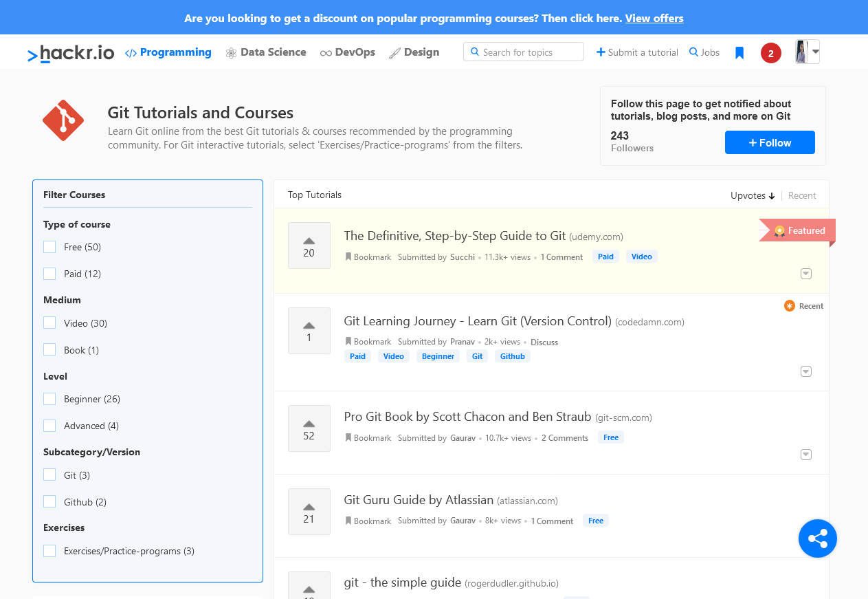Viewport: 868px width, 599px height.
Task: Upvote The Definitive Step-by-Step Guide to Git
Action: pos(309,246)
